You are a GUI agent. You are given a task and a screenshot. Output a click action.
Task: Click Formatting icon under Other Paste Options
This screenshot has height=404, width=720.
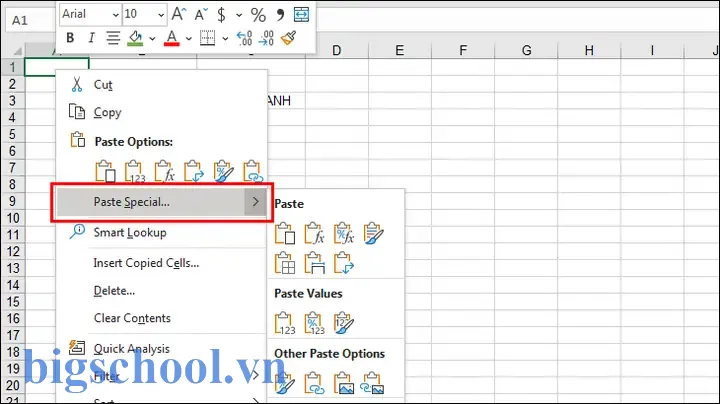click(285, 383)
